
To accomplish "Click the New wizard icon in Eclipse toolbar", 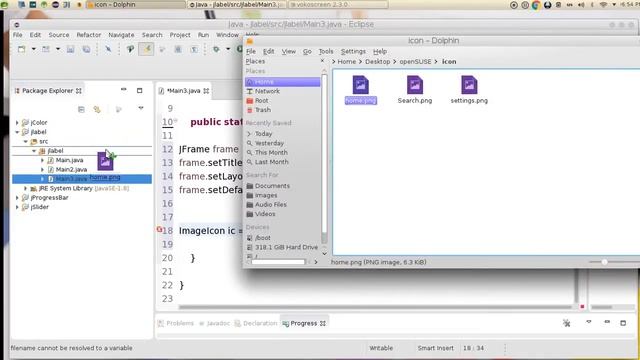I will (22, 49).
